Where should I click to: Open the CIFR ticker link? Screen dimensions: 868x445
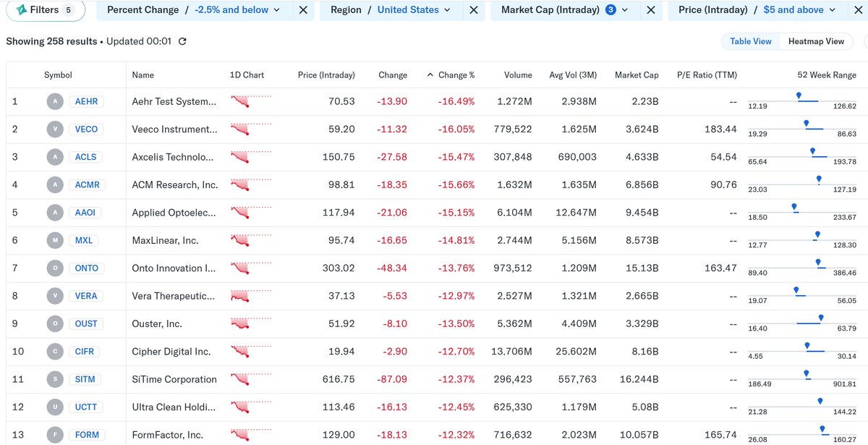coord(85,352)
